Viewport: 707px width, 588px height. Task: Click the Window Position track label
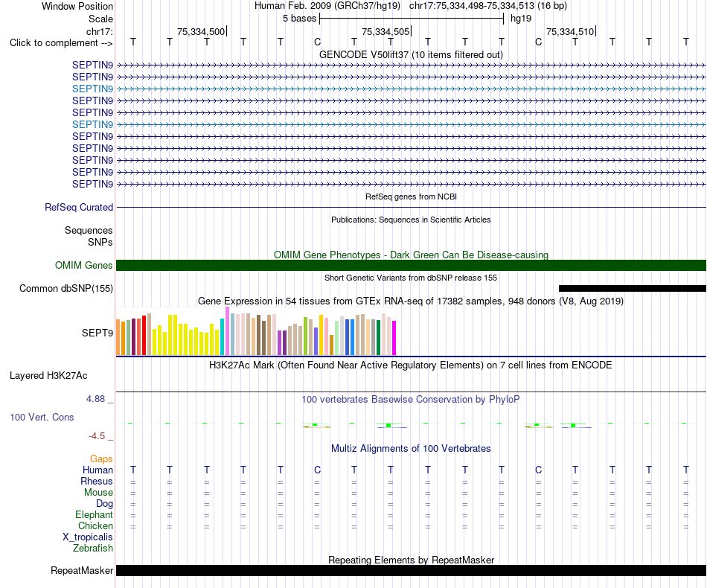point(77,6)
